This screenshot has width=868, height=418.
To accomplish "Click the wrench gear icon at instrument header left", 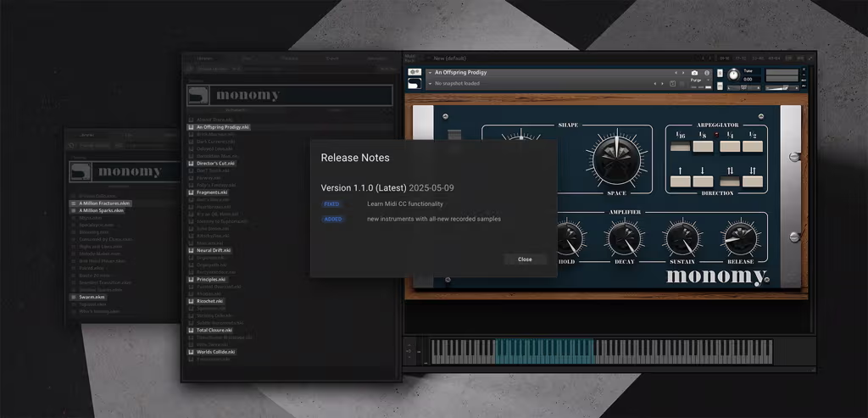I will point(414,72).
